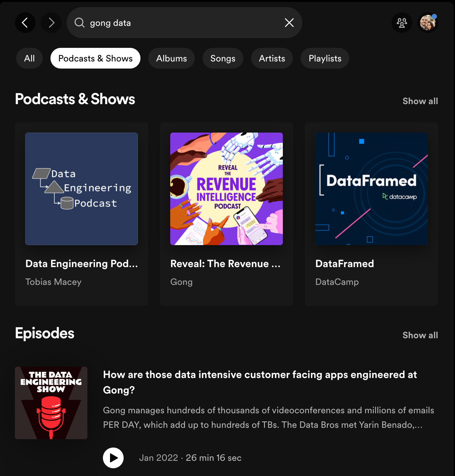Screen dimensions: 455x476
Task: Click the search magnifier icon
Action: pyautogui.click(x=79, y=23)
